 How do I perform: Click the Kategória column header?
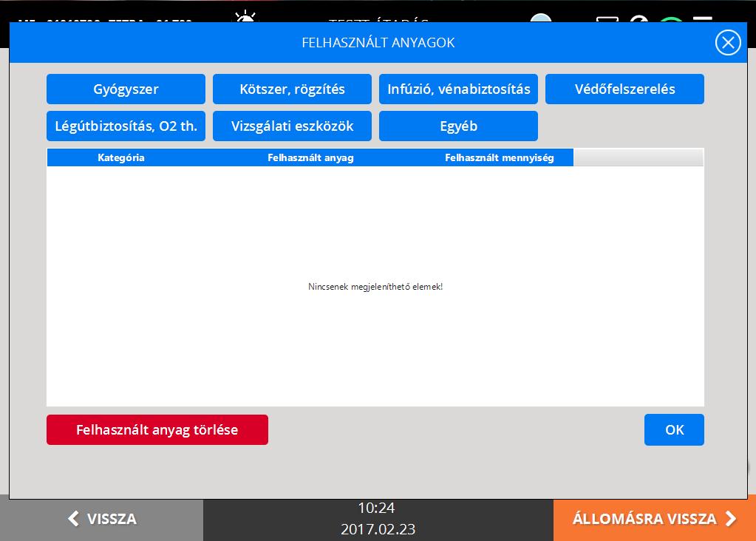tap(121, 157)
